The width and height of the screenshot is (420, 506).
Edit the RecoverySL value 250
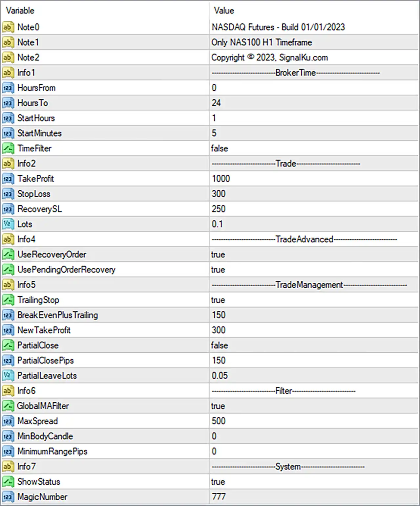pyautogui.click(x=219, y=209)
